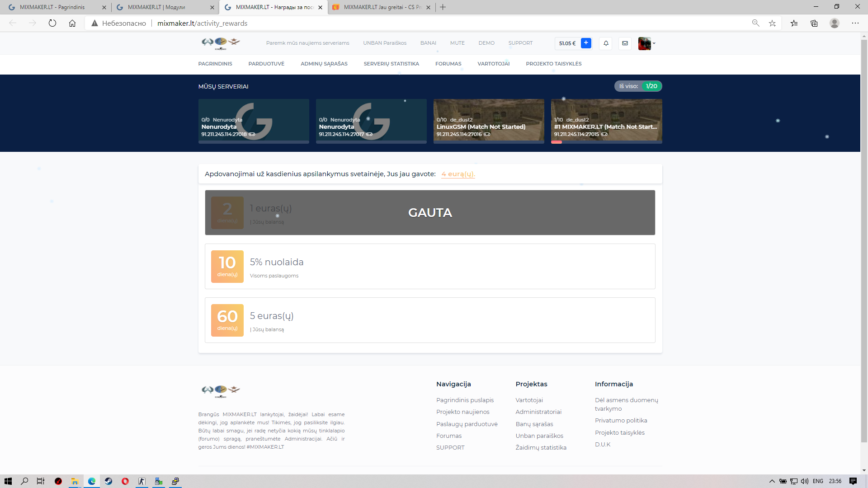868x488 pixels.
Task: Show hidden system tray icons
Action: 772,481
